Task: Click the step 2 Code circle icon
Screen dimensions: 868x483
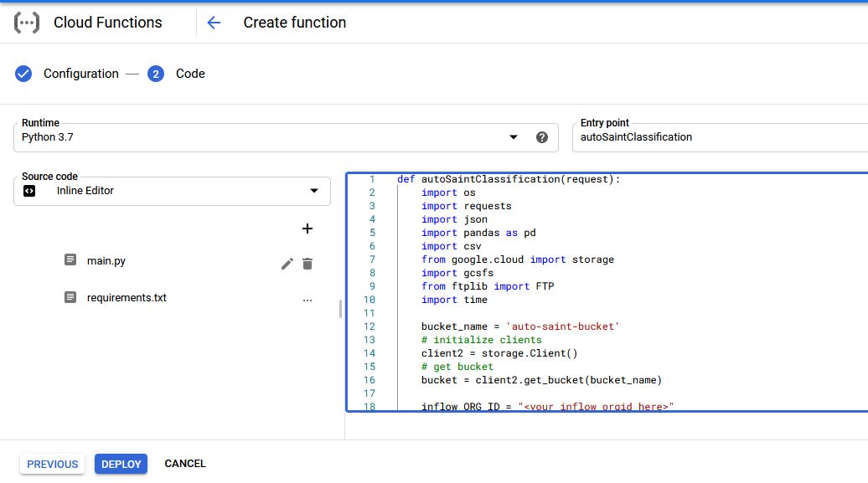Action: (156, 74)
